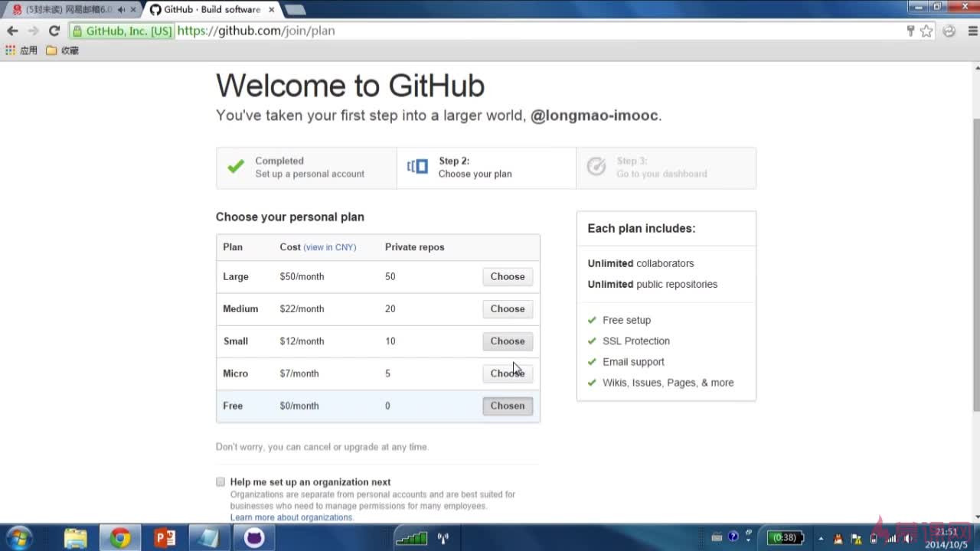
Task: Go to the Completed personal account step
Action: click(x=306, y=168)
